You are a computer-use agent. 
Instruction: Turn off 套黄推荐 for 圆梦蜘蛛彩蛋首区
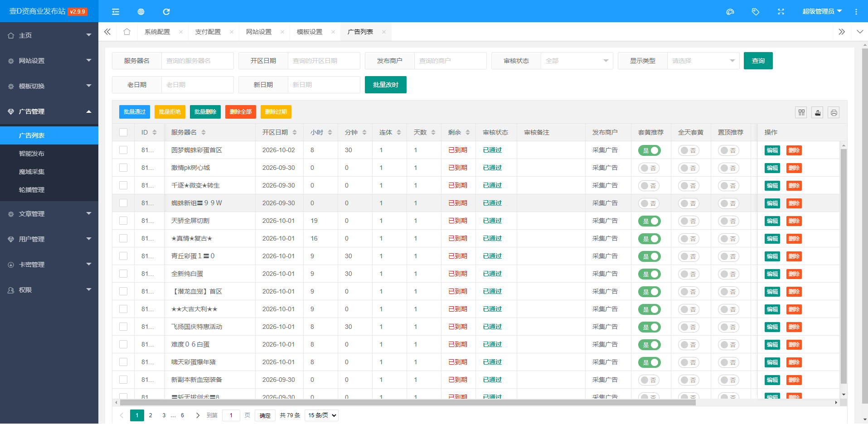650,150
